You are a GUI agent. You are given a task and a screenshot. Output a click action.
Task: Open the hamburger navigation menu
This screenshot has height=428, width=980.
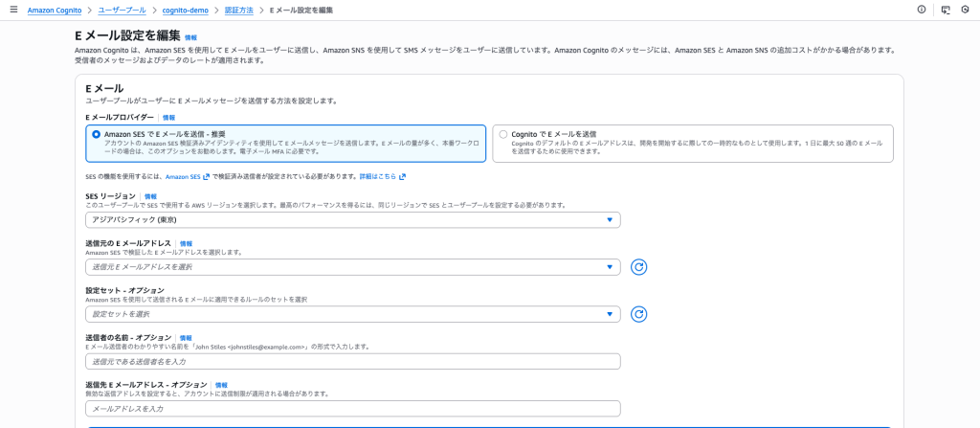(x=12, y=10)
